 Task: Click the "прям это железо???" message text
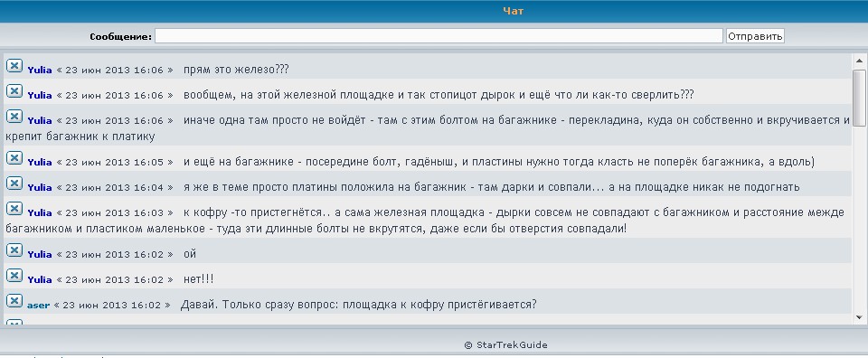236,70
